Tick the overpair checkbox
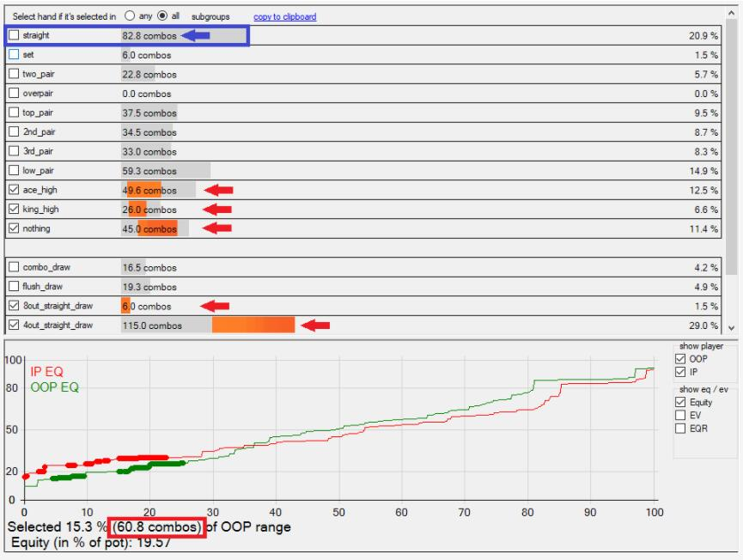The height and width of the screenshot is (560, 743). [14, 93]
